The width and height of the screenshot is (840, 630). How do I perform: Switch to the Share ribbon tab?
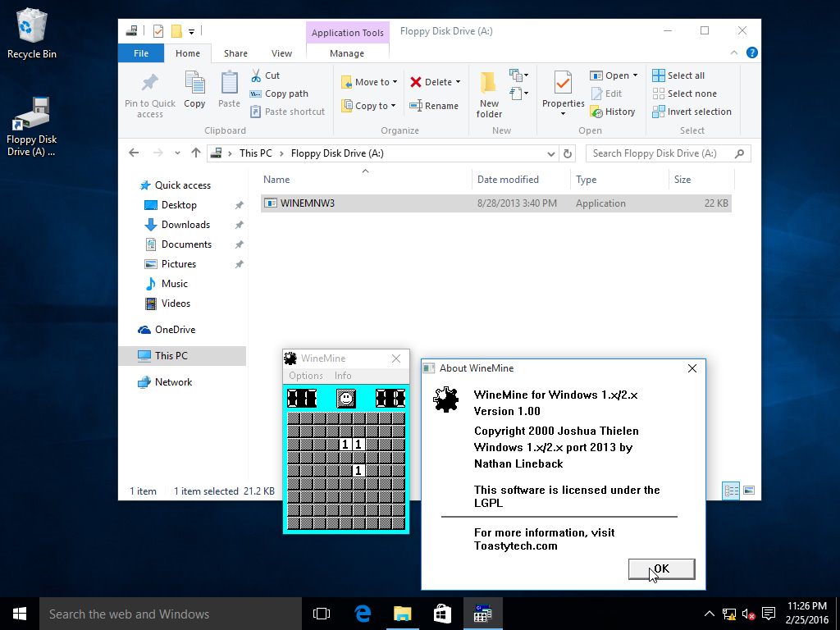pyautogui.click(x=235, y=53)
